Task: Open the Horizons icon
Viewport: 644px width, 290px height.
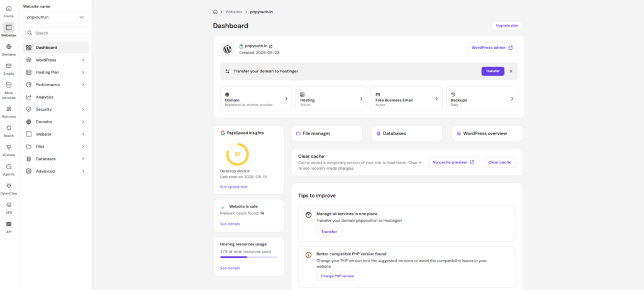Action: coord(9,109)
